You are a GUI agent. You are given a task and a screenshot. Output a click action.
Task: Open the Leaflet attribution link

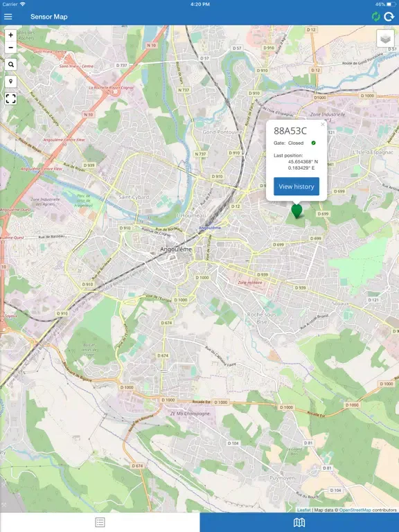coord(304,510)
